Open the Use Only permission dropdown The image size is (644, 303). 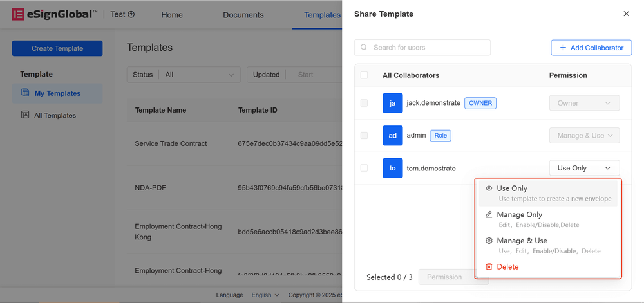pos(584,168)
